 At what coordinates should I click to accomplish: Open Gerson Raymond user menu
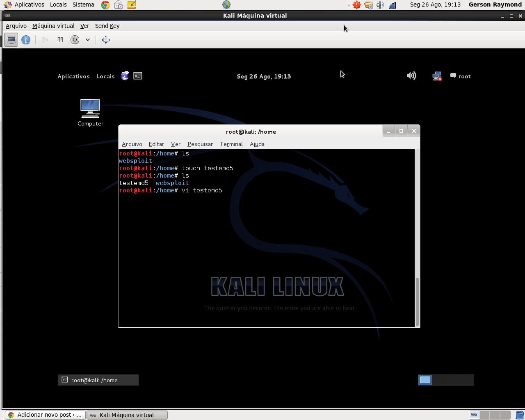[495, 5]
